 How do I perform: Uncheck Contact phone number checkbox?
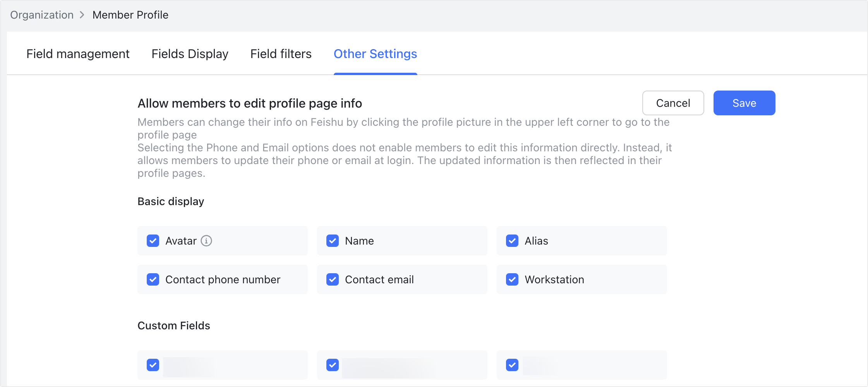pyautogui.click(x=153, y=279)
